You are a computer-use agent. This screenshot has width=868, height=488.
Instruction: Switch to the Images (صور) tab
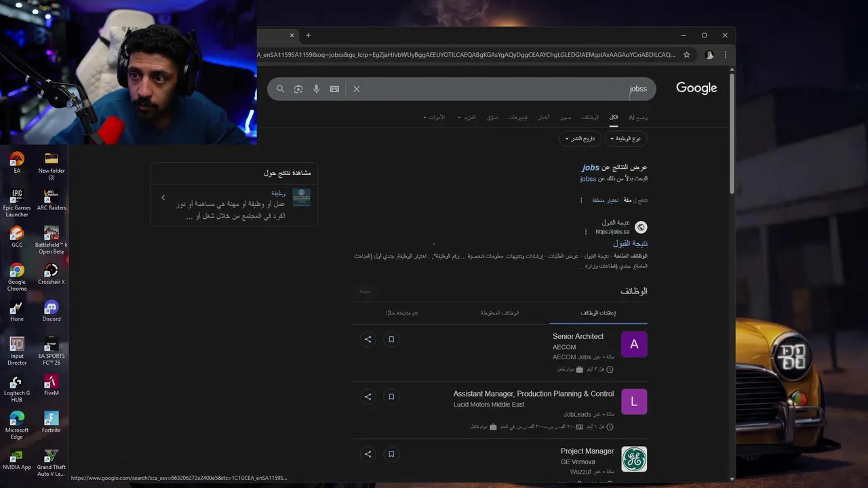[566, 117]
